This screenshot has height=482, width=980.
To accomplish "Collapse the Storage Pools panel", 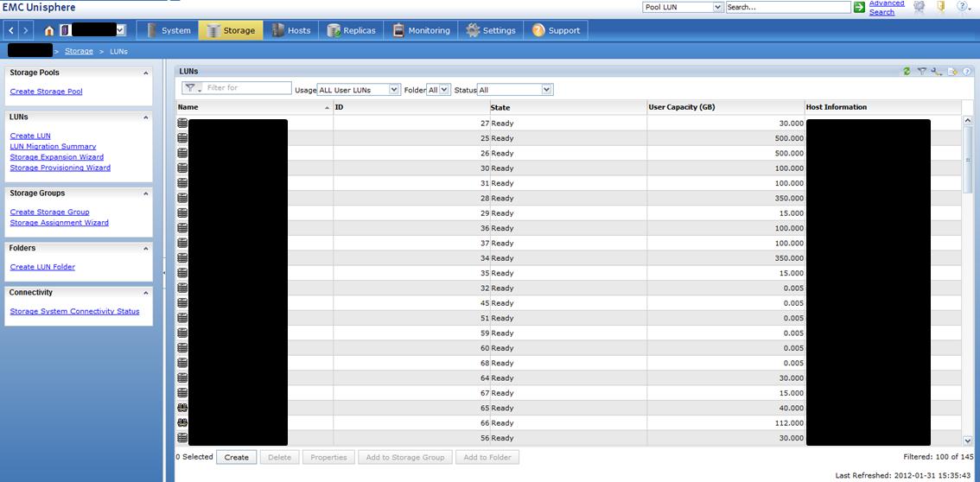I will (x=146, y=73).
